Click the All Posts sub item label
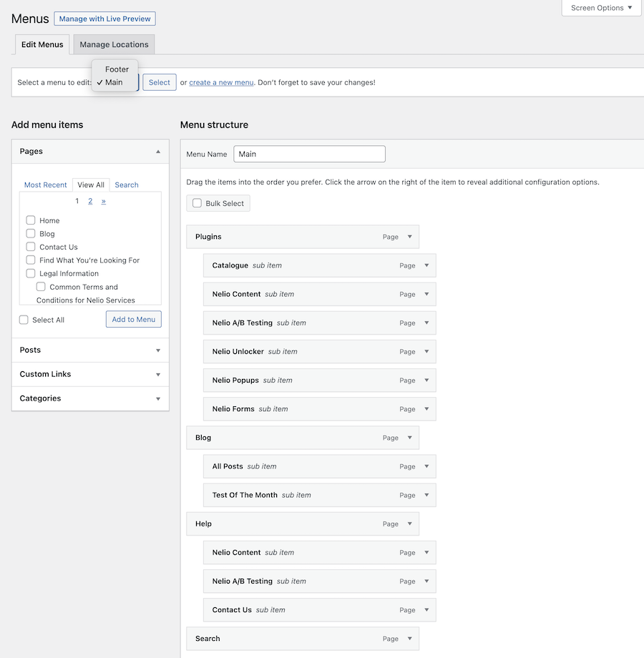644x658 pixels. coord(228,466)
